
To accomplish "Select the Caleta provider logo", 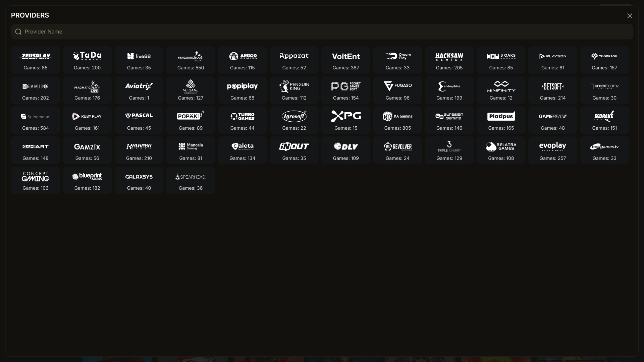I will point(243,146).
